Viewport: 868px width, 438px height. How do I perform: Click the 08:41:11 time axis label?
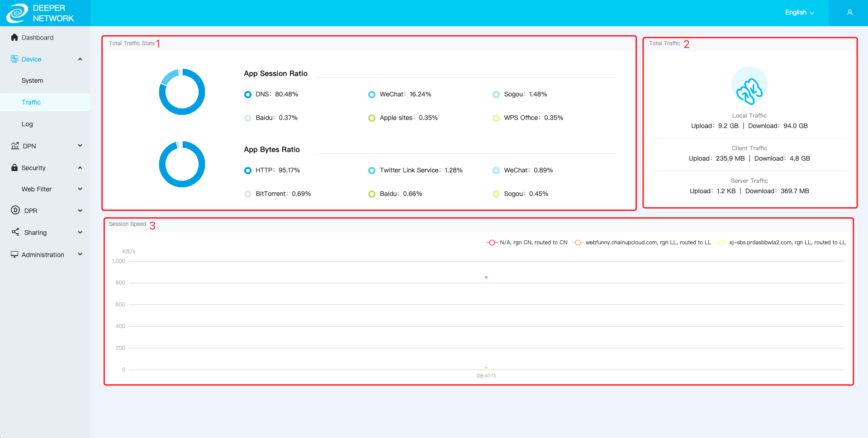[486, 376]
